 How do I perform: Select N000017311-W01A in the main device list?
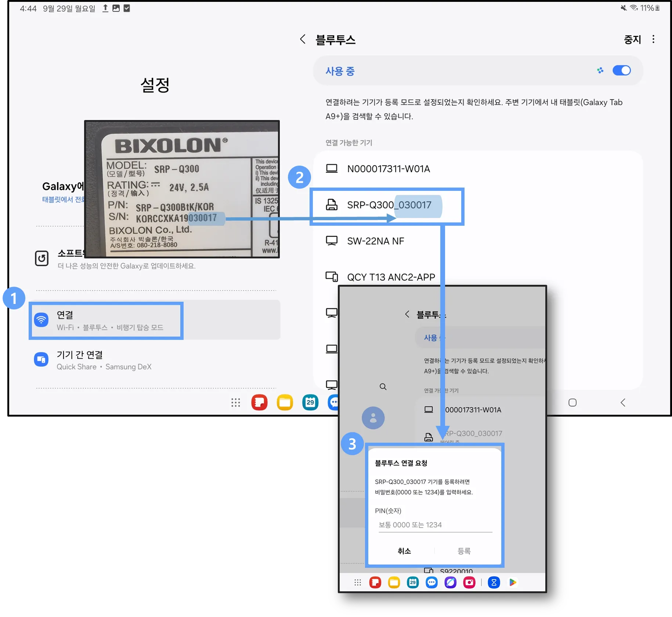click(477, 169)
